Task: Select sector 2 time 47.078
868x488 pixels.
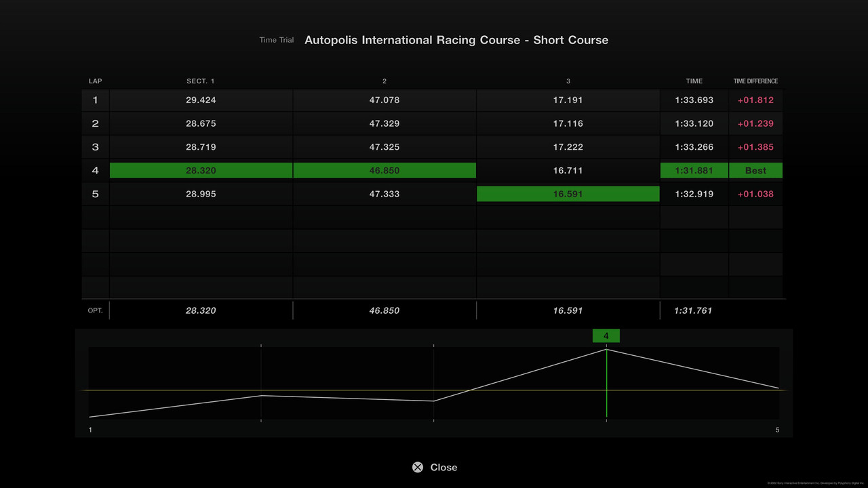Action: [x=384, y=100]
